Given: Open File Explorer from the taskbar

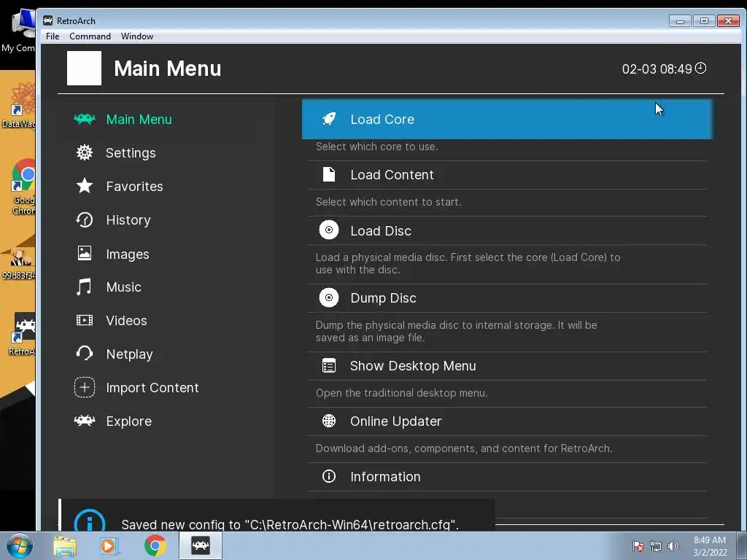Looking at the screenshot, I should (x=65, y=545).
